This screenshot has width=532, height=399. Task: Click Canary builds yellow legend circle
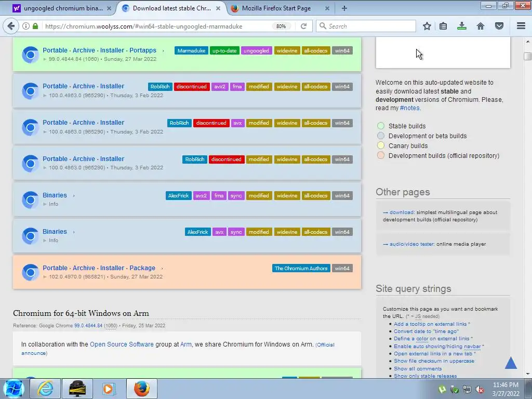click(x=381, y=145)
